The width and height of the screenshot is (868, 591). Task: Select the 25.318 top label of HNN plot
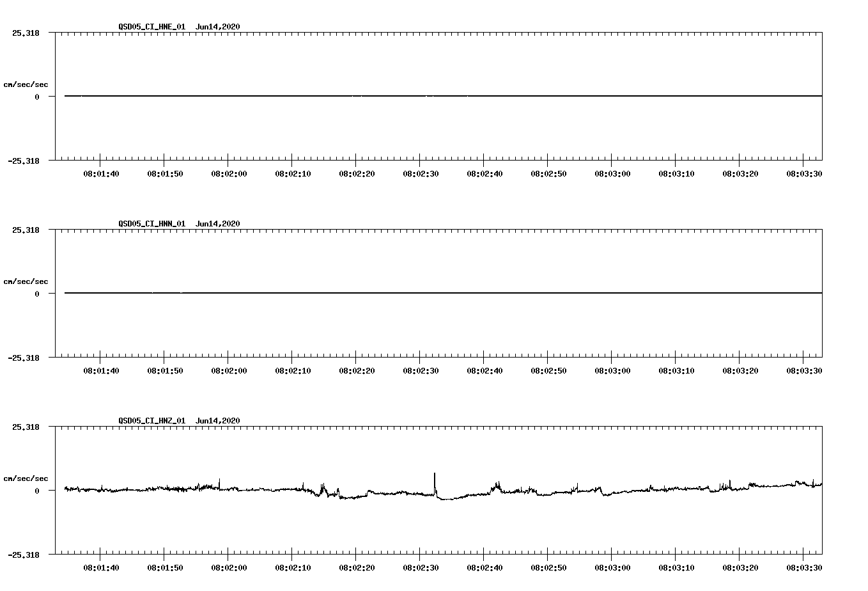click(x=26, y=230)
